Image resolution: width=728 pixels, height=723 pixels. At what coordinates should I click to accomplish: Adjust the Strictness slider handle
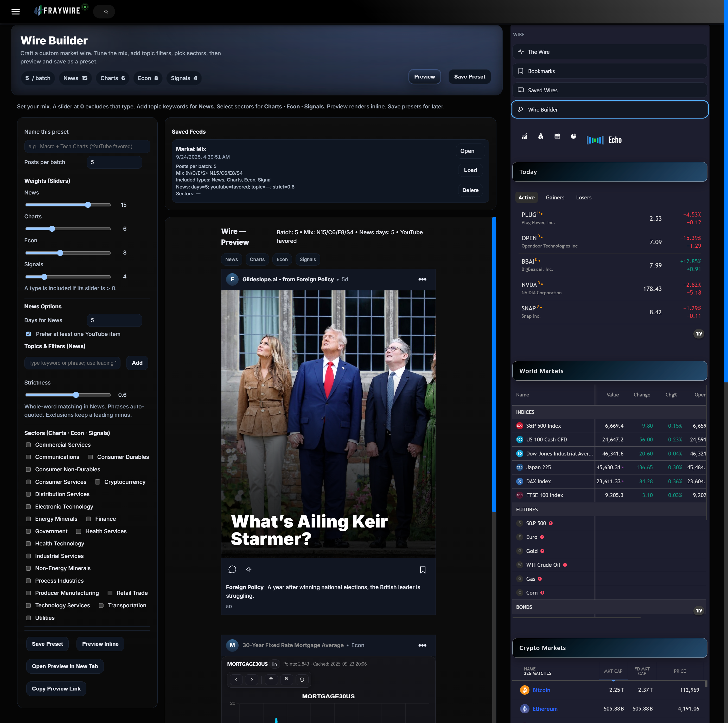[x=76, y=395]
